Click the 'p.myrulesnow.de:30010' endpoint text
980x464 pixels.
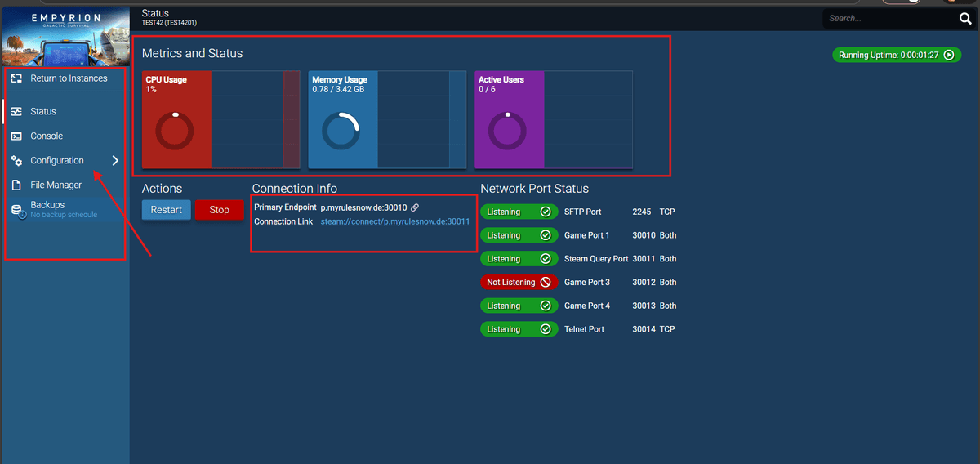(x=363, y=207)
